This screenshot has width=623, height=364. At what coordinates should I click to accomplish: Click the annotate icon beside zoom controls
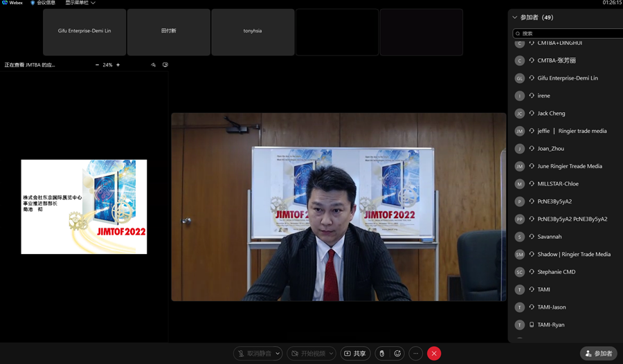pos(154,65)
